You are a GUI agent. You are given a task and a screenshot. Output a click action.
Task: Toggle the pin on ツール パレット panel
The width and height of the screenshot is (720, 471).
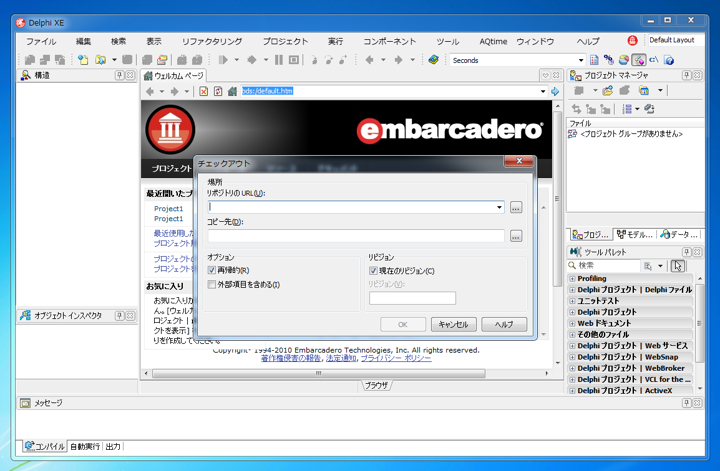[686, 252]
